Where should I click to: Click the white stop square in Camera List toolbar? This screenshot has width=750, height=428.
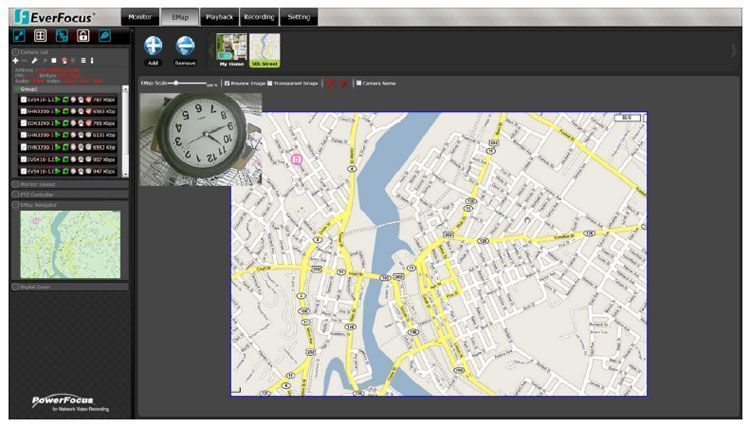coord(54,61)
